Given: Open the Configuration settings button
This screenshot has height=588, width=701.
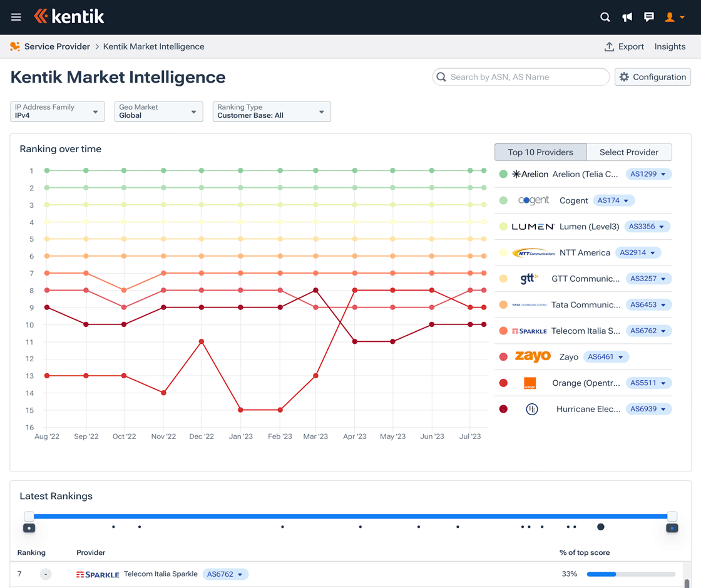Looking at the screenshot, I should [x=652, y=77].
